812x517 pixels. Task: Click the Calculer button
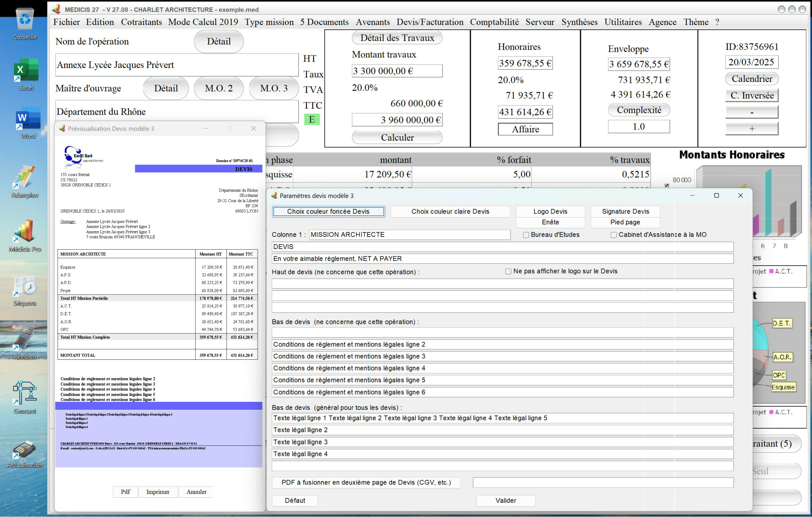[397, 138]
